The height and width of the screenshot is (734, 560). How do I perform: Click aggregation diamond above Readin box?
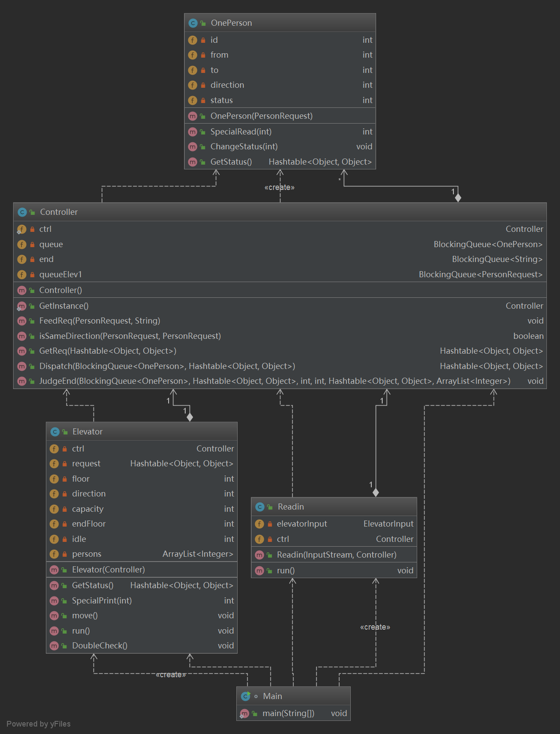point(376,493)
